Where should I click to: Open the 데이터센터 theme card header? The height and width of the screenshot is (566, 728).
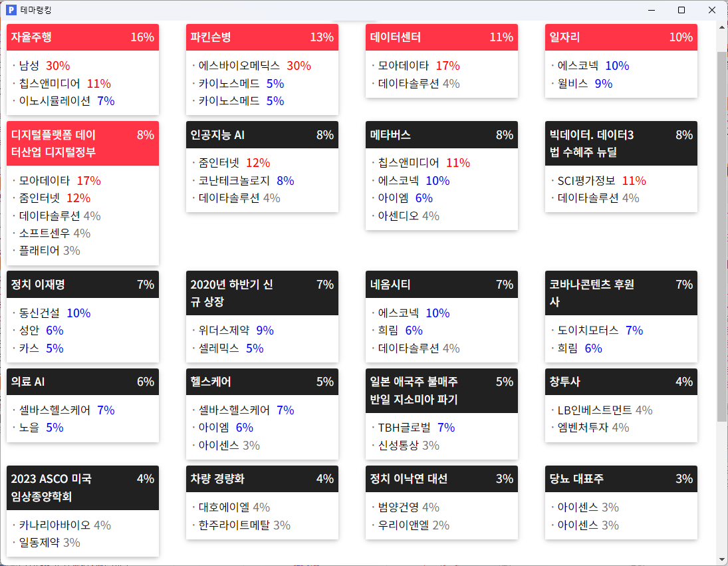[441, 37]
